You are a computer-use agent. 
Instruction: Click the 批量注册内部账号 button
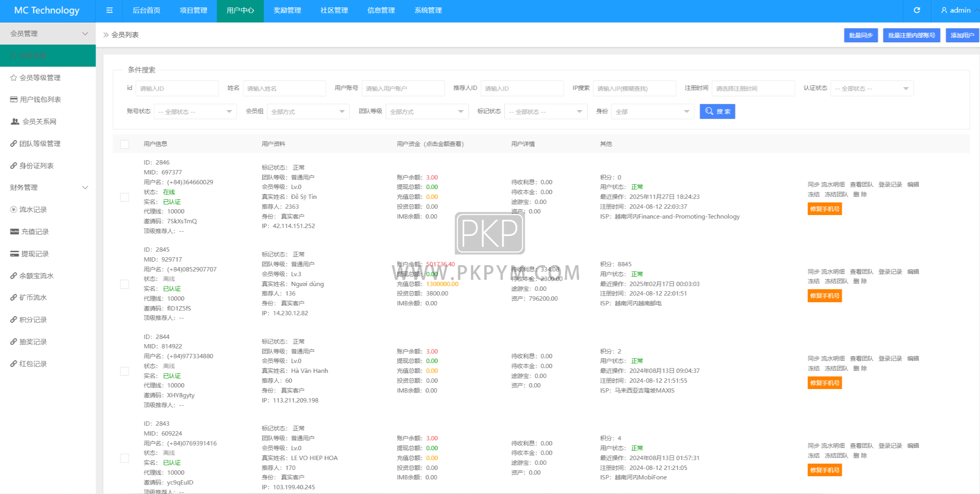911,35
